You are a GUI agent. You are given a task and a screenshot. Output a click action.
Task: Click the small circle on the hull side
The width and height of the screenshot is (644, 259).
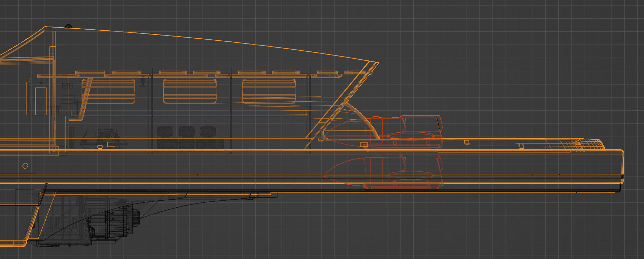[25, 166]
